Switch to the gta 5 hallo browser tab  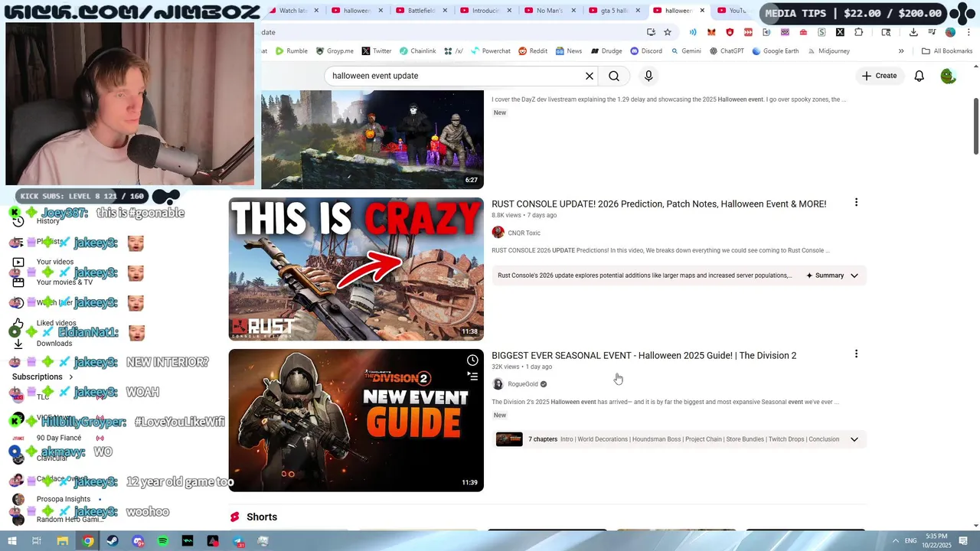click(614, 11)
